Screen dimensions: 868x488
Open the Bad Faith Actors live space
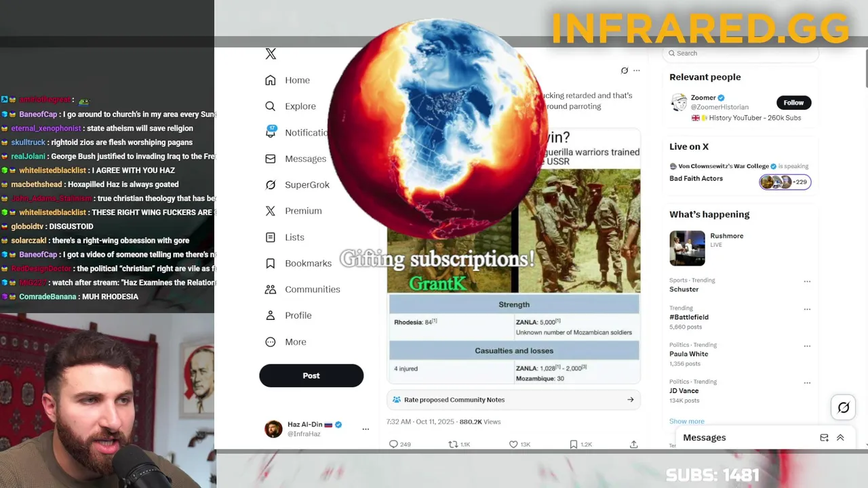[696, 178]
